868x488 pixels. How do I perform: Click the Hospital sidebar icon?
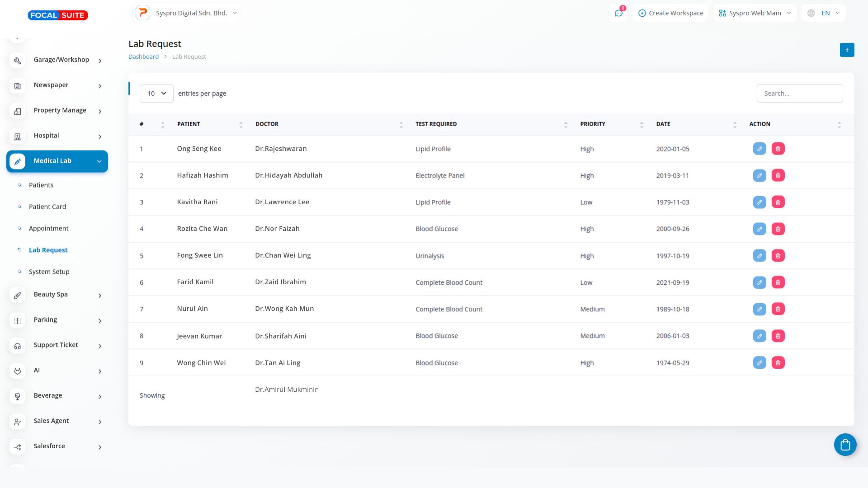click(x=18, y=136)
